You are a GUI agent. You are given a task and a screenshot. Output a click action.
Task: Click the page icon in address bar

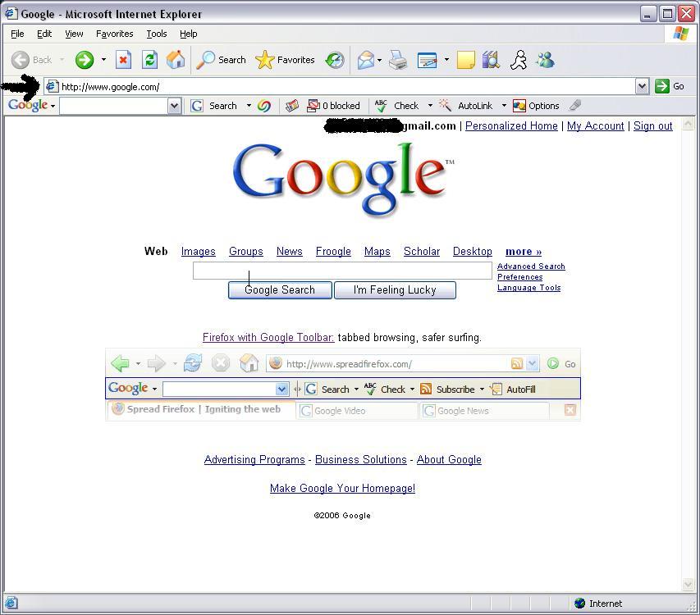click(53, 86)
